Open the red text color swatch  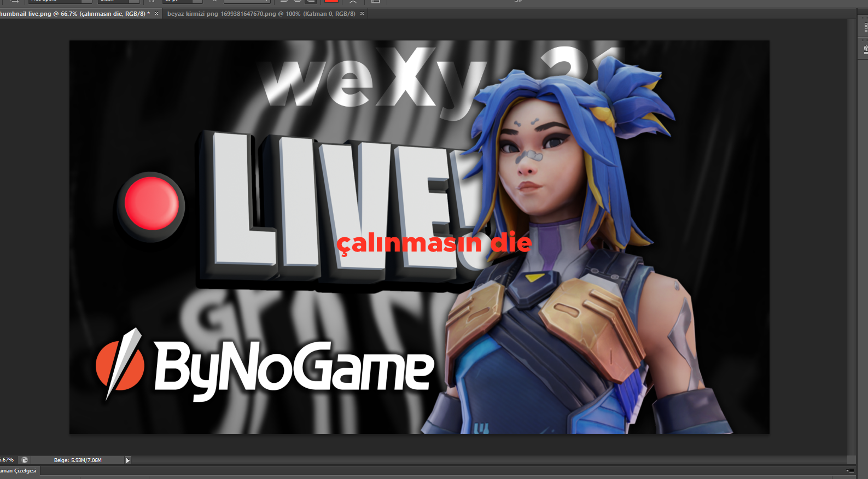(x=331, y=2)
